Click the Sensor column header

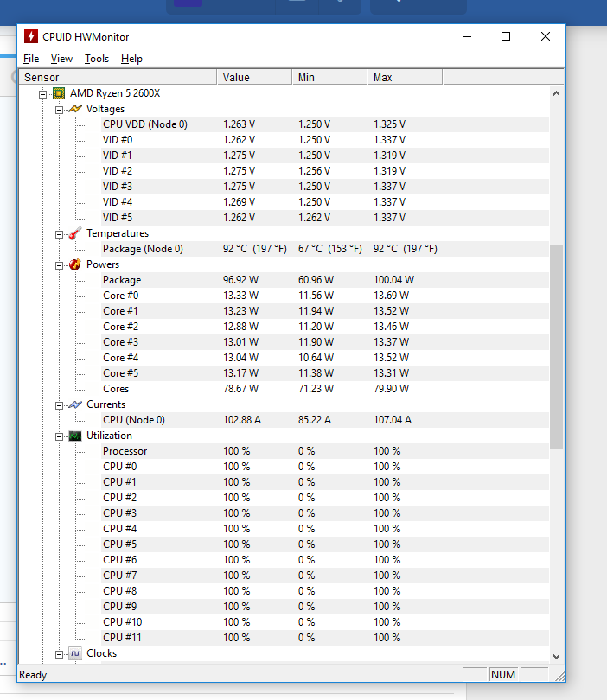coord(118,77)
